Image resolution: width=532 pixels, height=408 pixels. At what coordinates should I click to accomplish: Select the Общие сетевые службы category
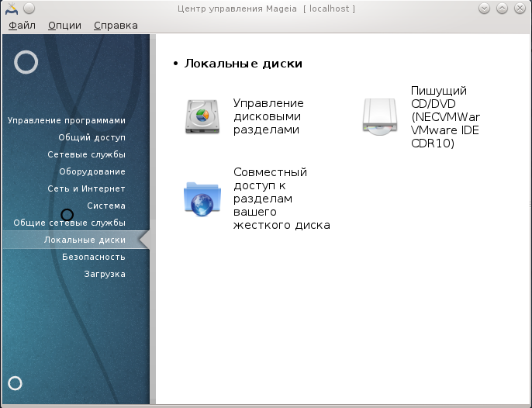click(70, 223)
